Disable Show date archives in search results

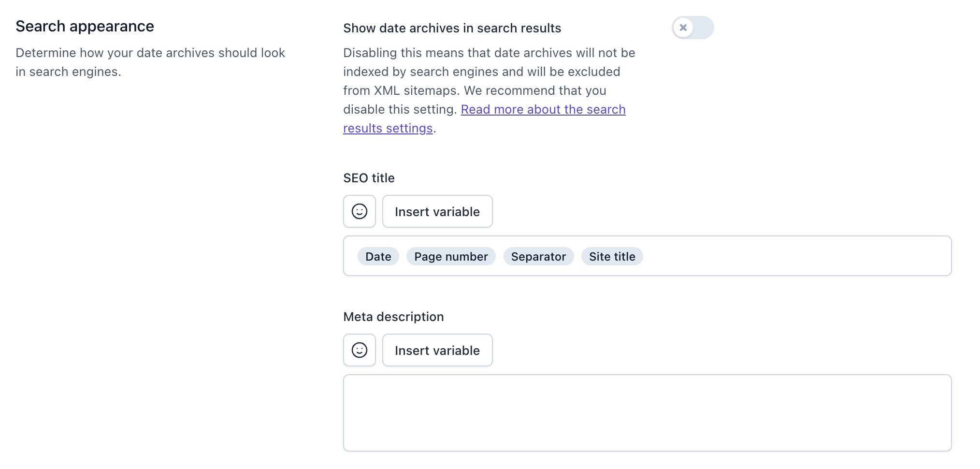tap(692, 28)
